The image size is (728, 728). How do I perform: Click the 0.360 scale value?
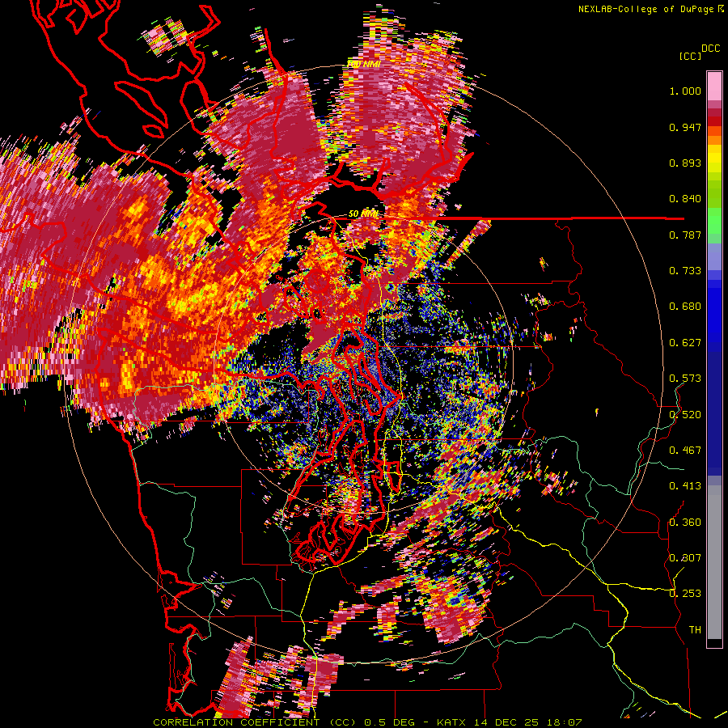685,523
